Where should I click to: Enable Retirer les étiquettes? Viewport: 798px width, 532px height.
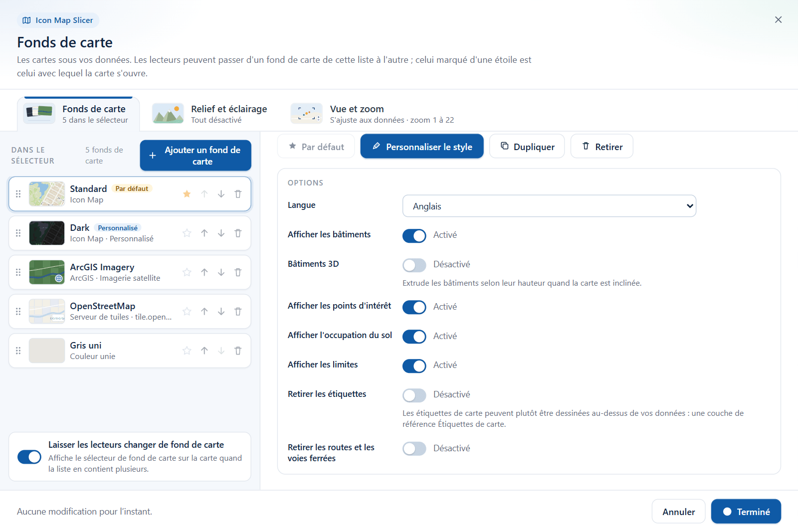coord(414,395)
